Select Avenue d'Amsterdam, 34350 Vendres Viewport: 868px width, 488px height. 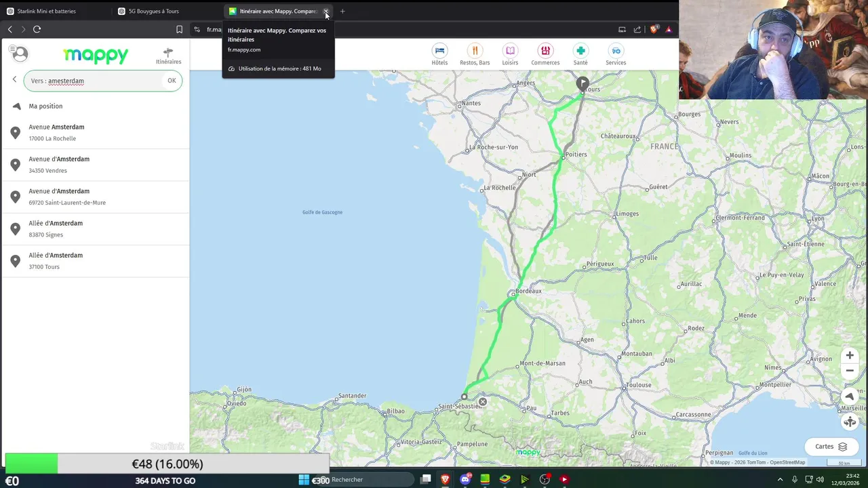96,165
